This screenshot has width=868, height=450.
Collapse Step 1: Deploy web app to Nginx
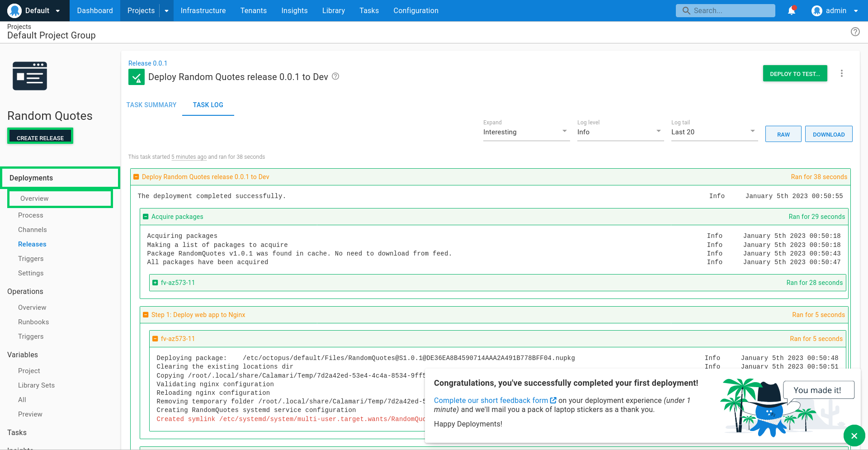coord(146,315)
